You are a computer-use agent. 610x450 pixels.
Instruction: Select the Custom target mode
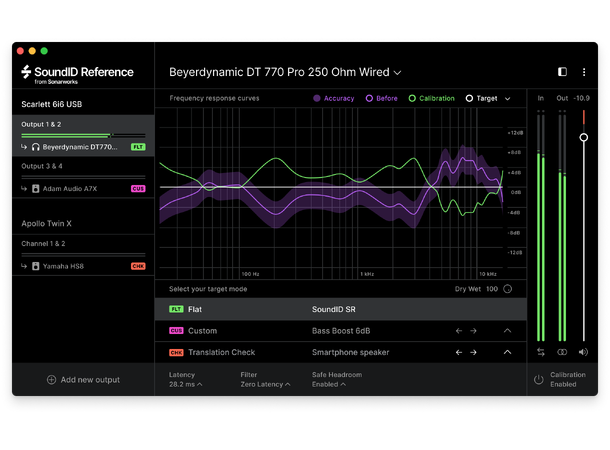tap(341, 331)
